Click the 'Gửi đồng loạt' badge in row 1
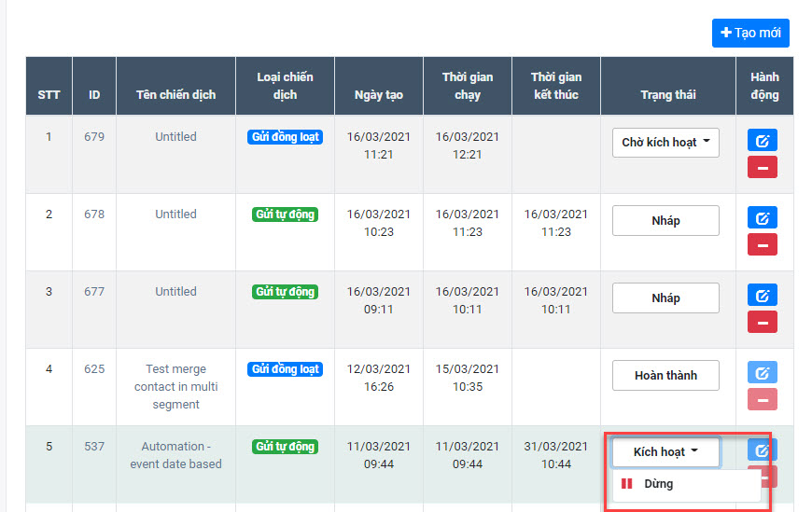The width and height of the screenshot is (812, 512). tap(285, 137)
